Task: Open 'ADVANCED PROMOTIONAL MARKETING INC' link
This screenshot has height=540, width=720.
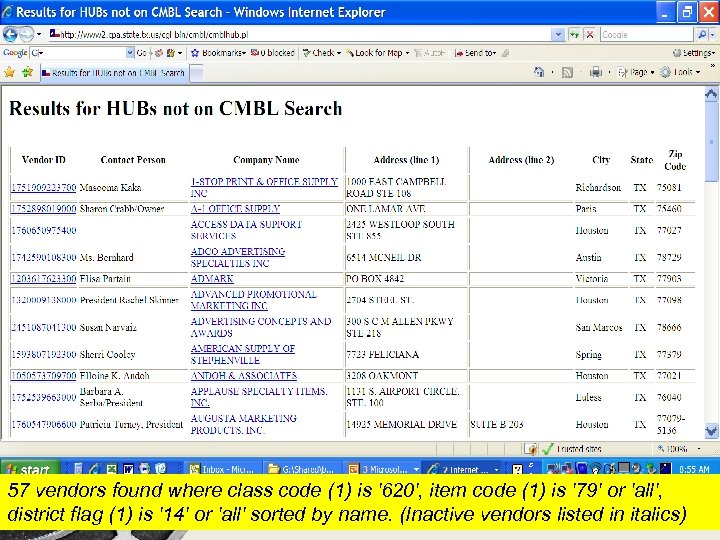Action: pos(253,300)
